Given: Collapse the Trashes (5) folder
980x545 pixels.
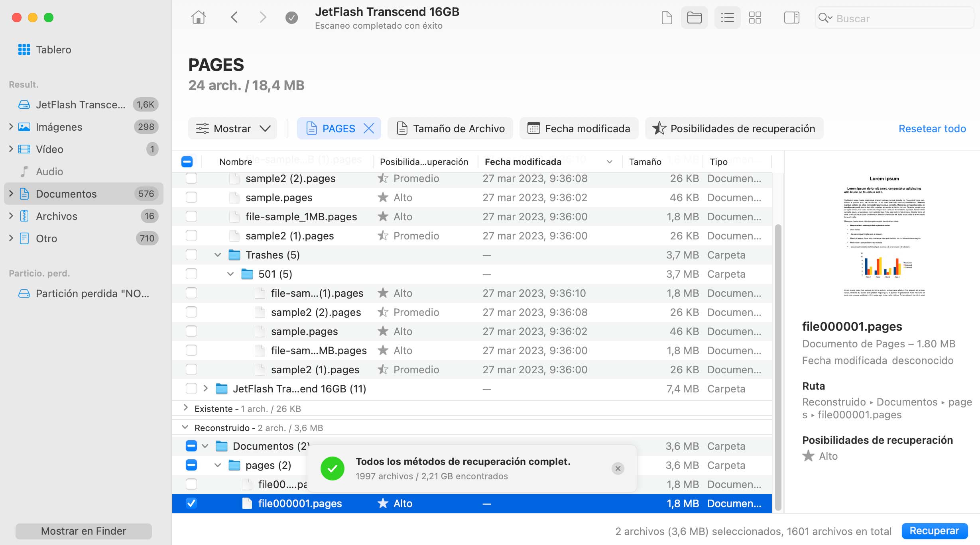Looking at the screenshot, I should click(x=218, y=255).
